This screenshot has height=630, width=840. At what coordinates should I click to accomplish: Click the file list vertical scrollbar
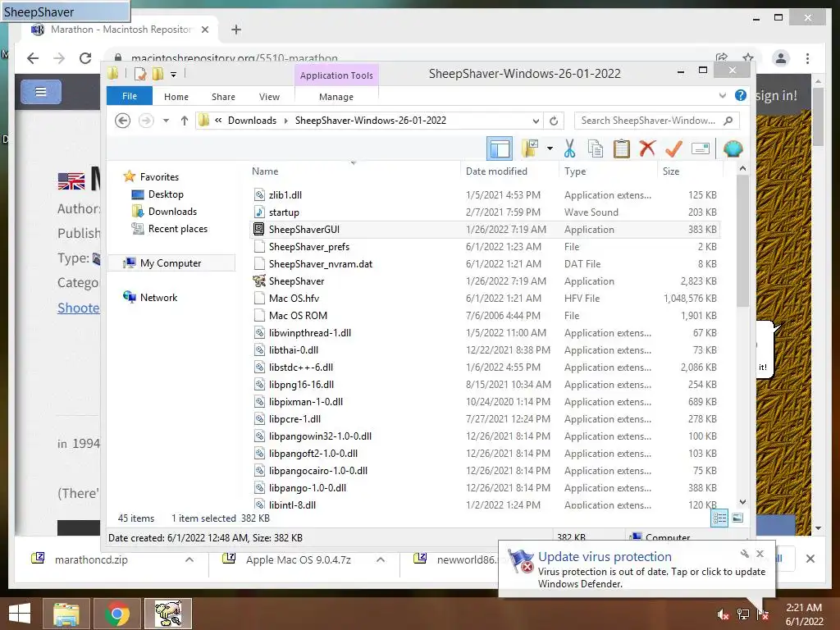742,241
